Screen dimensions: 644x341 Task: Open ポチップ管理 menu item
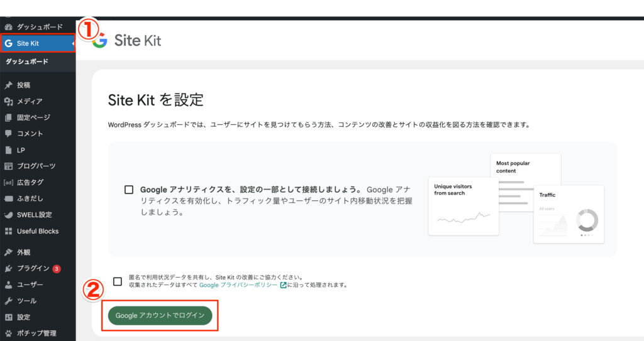(x=38, y=333)
